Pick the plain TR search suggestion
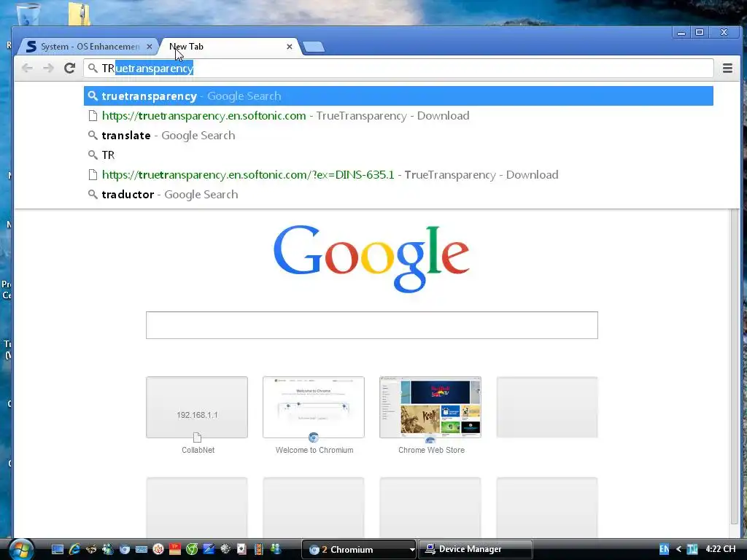The image size is (747, 560). click(x=398, y=155)
